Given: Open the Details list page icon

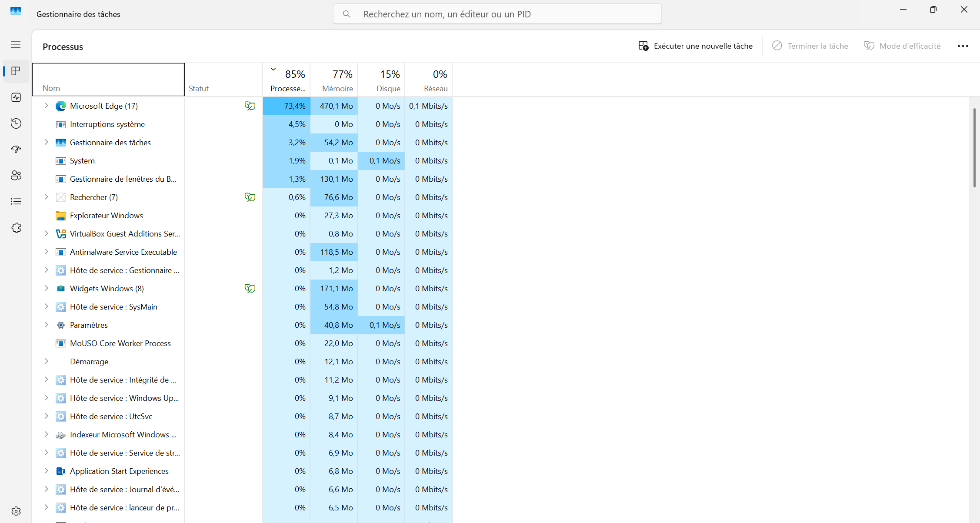Looking at the screenshot, I should tap(16, 202).
